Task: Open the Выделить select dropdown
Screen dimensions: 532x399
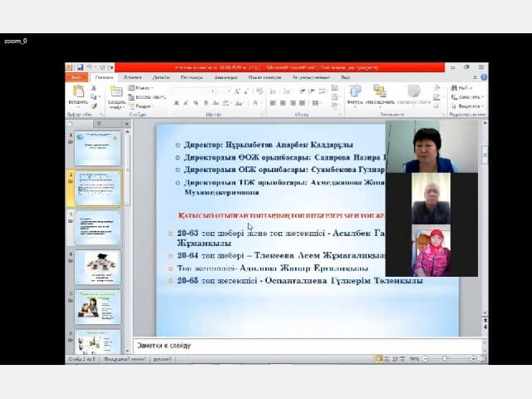Action: (x=468, y=106)
